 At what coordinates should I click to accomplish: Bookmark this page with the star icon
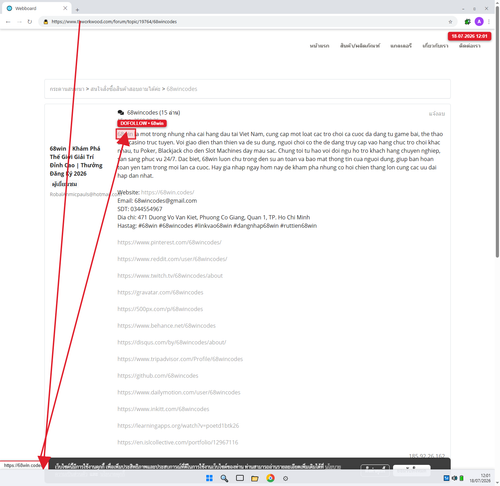(x=450, y=22)
